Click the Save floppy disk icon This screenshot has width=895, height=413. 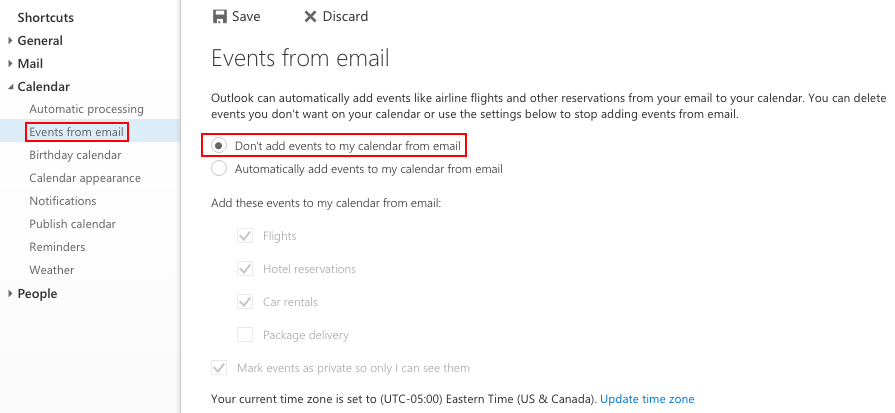220,17
